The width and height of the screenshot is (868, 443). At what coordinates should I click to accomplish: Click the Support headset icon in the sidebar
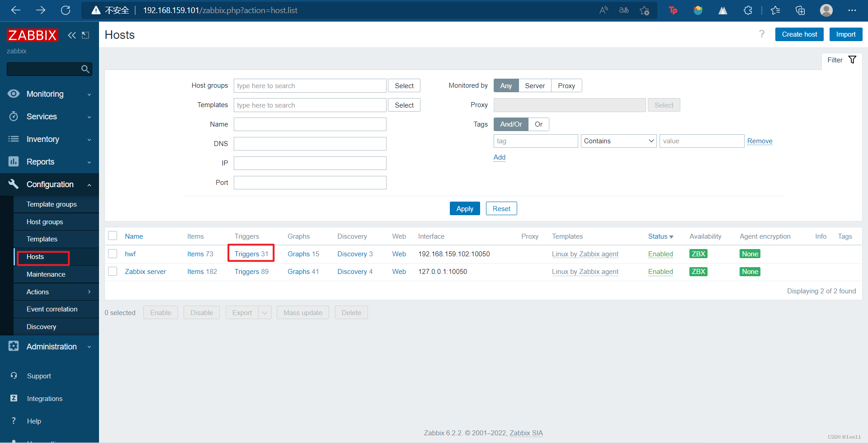(x=14, y=376)
